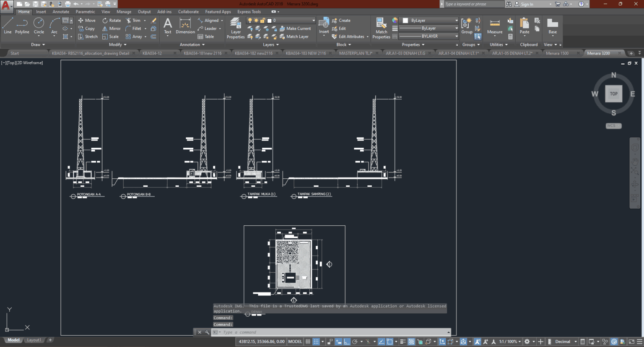
Task: Click inside the command line input
Action: coord(293,332)
